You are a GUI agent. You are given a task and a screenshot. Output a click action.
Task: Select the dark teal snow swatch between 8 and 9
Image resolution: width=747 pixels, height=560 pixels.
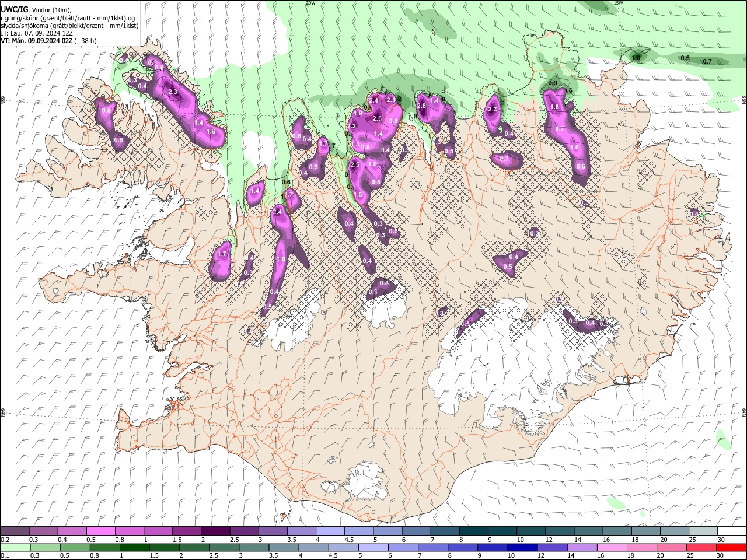click(x=474, y=531)
